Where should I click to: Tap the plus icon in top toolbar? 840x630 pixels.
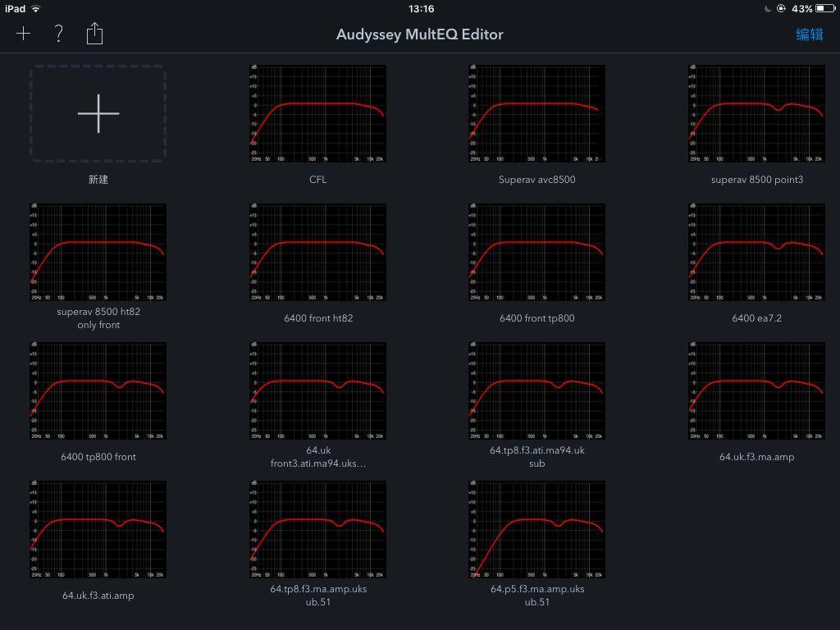23,34
